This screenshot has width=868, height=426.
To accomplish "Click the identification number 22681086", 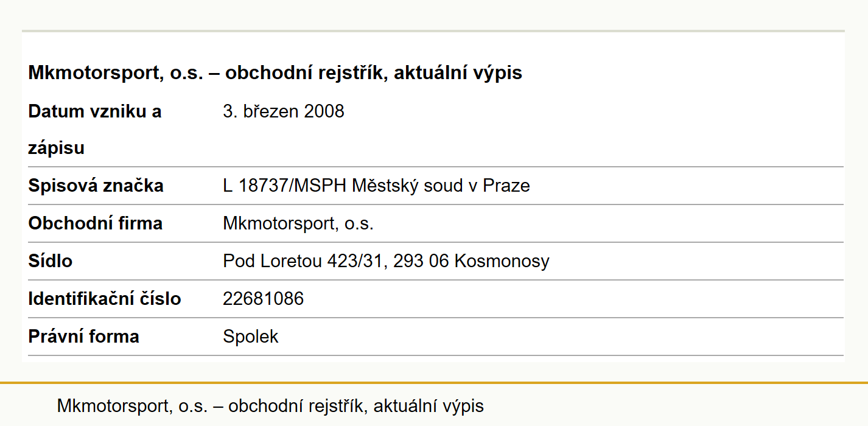I will pos(263,299).
